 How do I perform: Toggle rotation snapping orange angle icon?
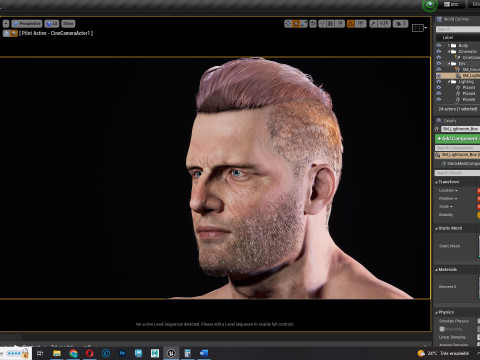(351, 24)
